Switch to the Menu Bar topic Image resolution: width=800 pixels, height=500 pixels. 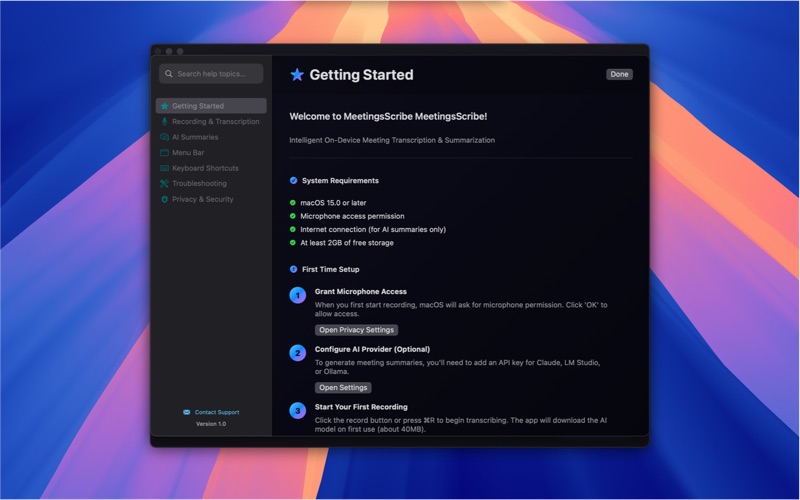(x=211, y=153)
